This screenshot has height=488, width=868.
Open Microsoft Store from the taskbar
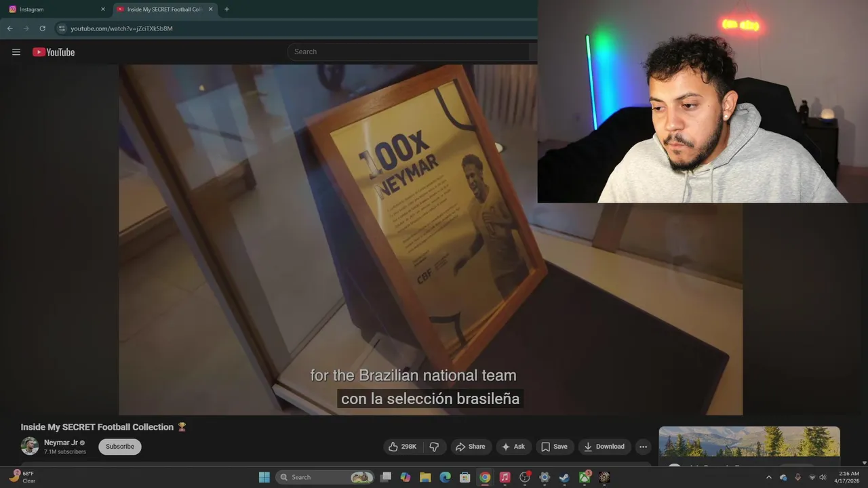tap(465, 477)
